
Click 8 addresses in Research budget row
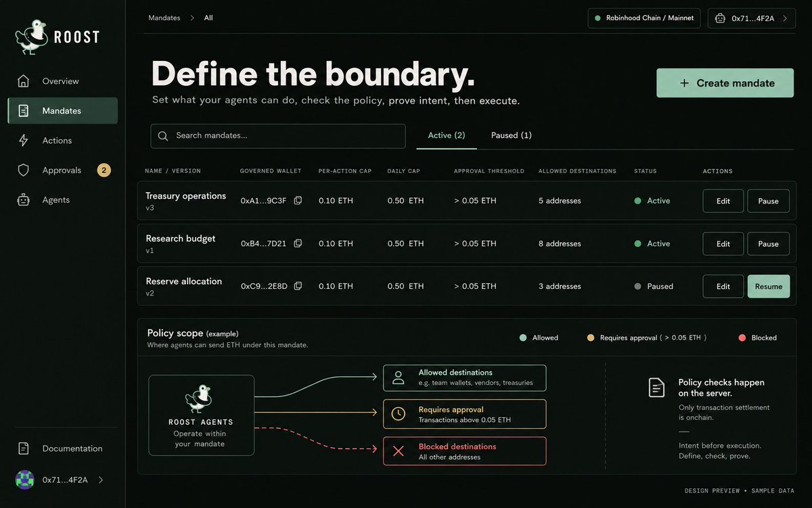click(x=560, y=244)
